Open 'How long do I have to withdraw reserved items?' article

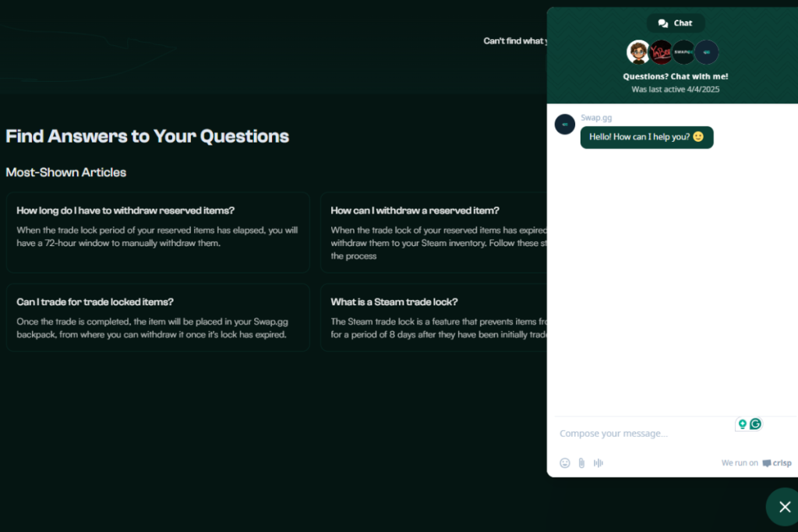(x=157, y=232)
